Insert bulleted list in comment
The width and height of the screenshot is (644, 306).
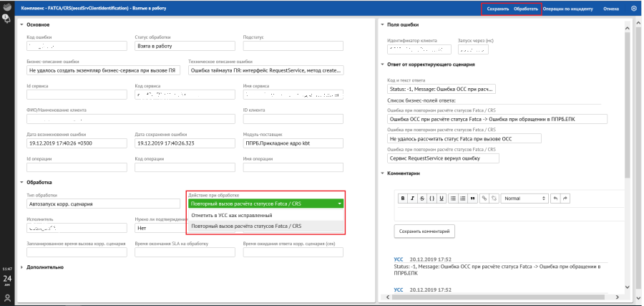tap(452, 197)
